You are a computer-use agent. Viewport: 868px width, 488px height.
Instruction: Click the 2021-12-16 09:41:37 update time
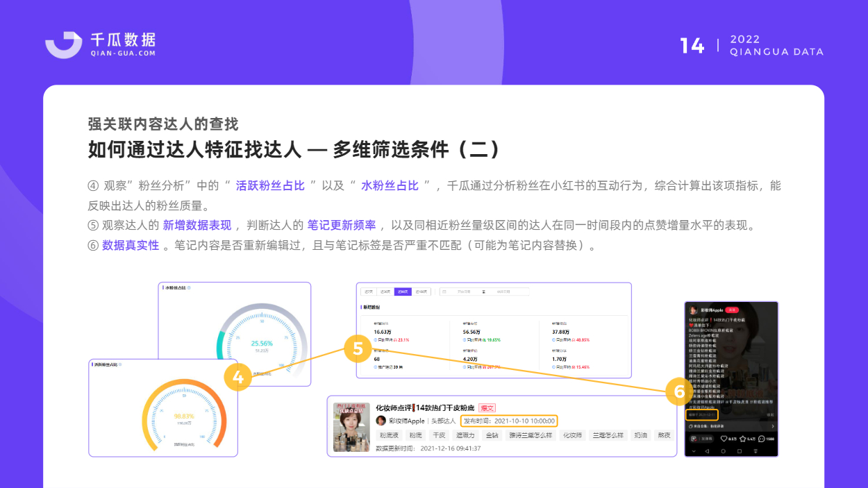point(450,448)
